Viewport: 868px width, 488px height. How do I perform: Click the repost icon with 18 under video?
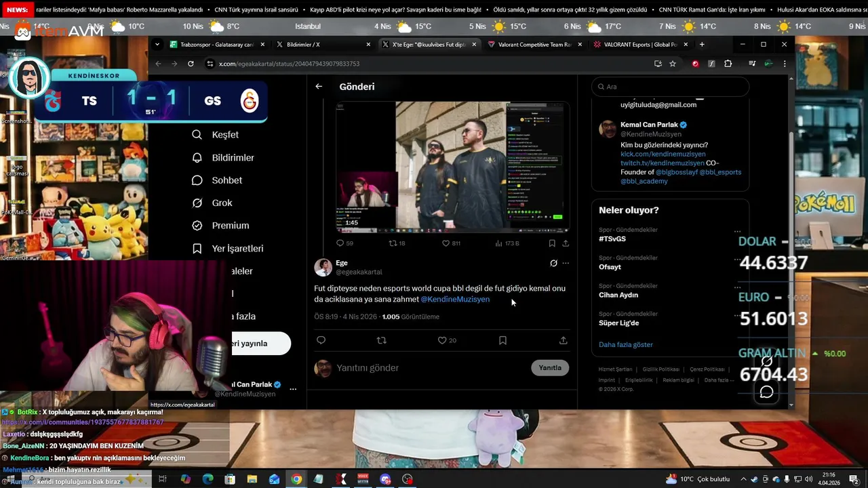397,243
